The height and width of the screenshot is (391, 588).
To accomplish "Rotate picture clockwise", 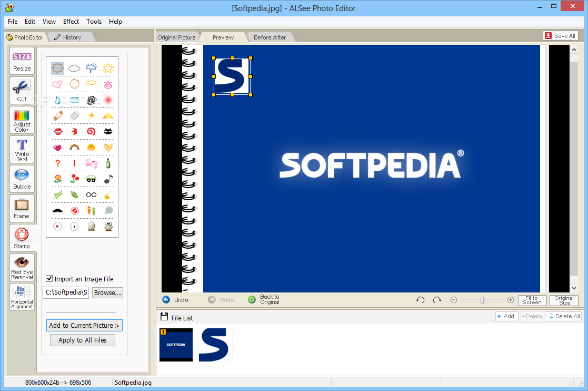I will click(437, 300).
